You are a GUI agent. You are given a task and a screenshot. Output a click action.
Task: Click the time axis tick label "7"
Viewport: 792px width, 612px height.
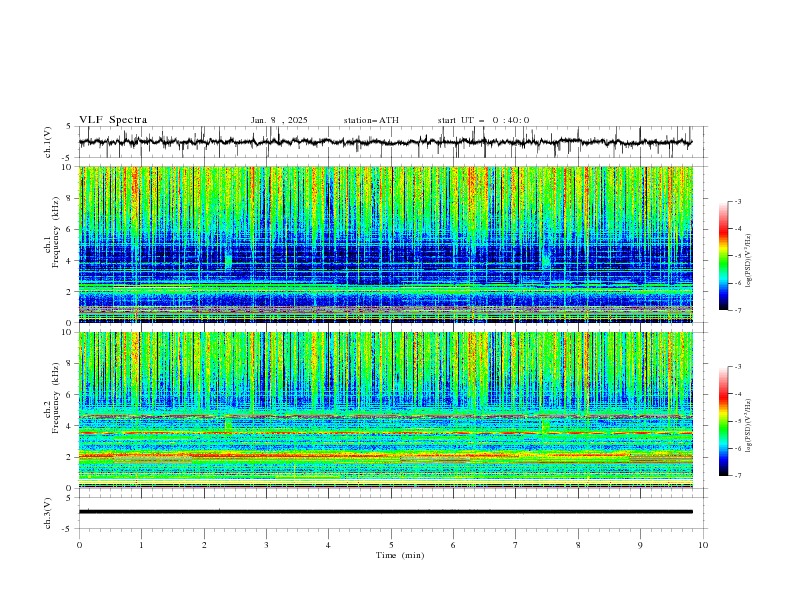pos(516,545)
